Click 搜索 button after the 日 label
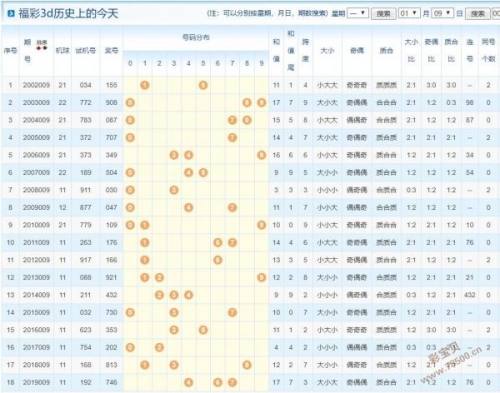 point(478,14)
